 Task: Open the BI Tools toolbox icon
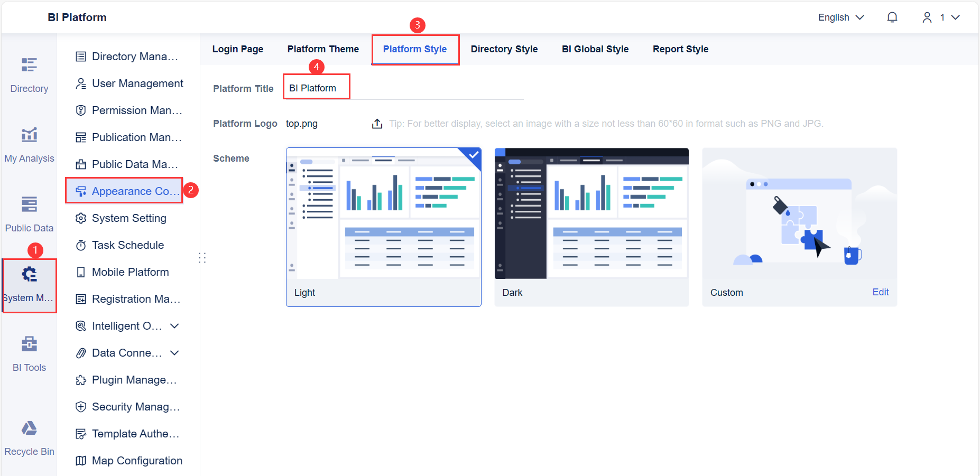point(29,344)
